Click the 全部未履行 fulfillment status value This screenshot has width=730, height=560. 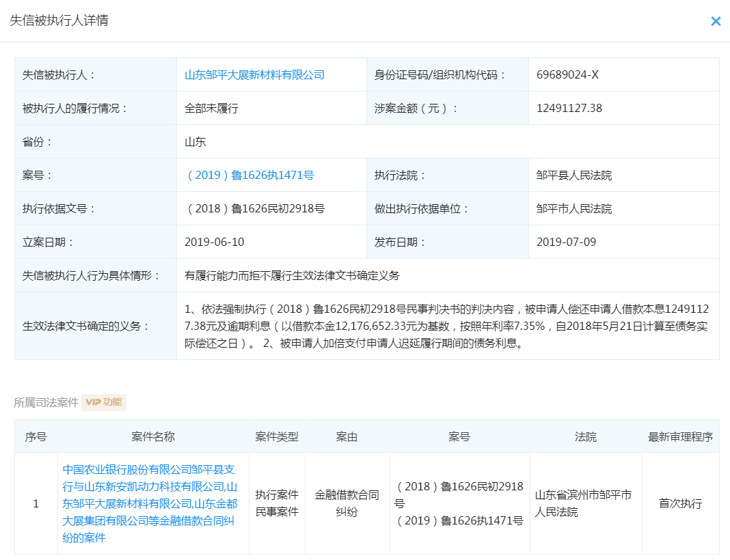[211, 109]
